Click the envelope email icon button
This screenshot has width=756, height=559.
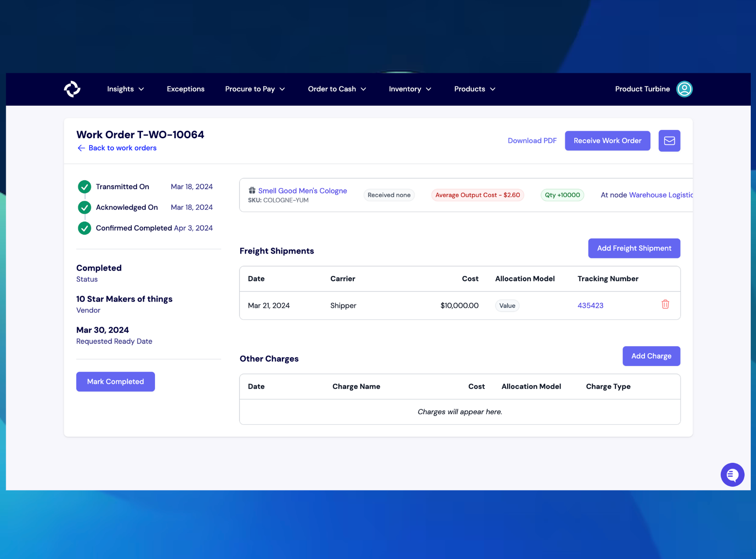(x=669, y=141)
